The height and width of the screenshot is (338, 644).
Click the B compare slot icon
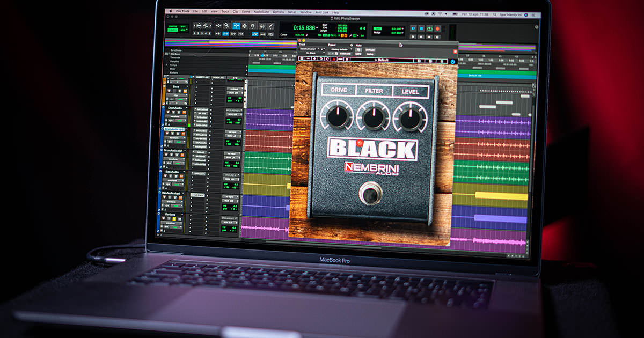pyautogui.click(x=347, y=59)
